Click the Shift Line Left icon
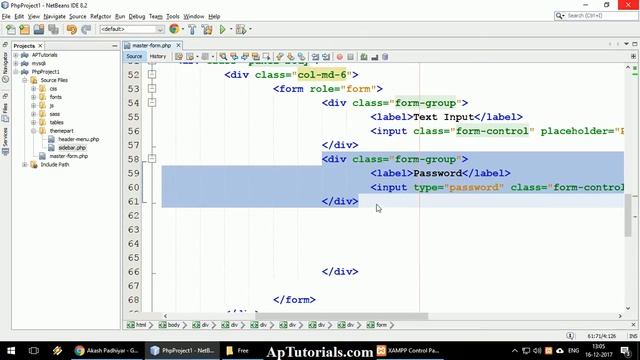Image resolution: width=640 pixels, height=360 pixels. coord(315,57)
